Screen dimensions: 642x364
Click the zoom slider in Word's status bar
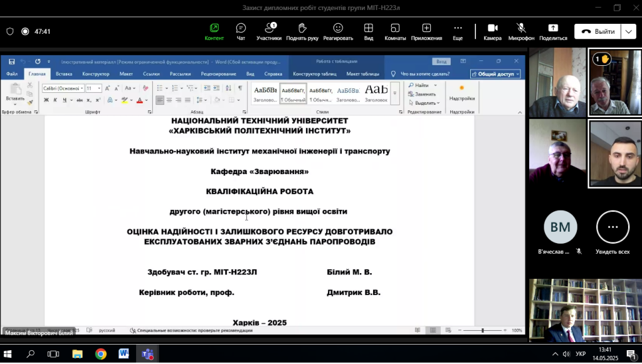coord(483,330)
